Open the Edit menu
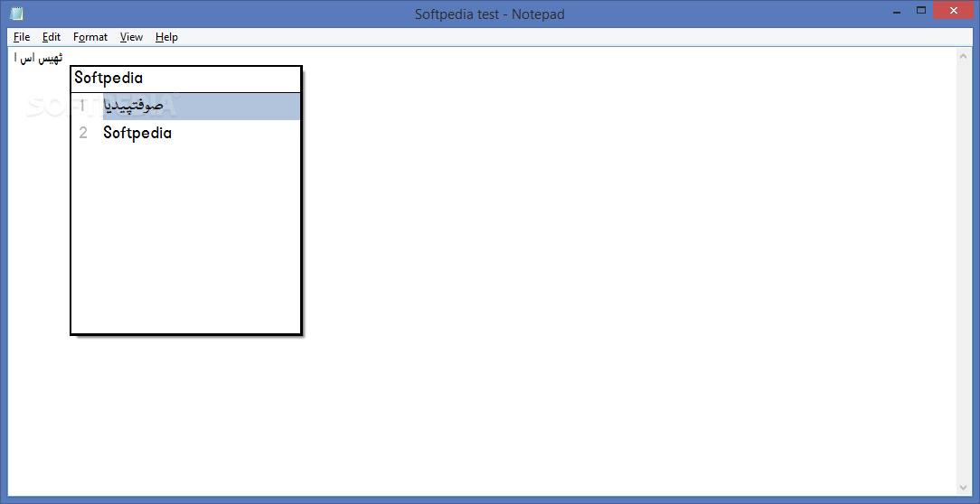The image size is (980, 504). tap(52, 37)
